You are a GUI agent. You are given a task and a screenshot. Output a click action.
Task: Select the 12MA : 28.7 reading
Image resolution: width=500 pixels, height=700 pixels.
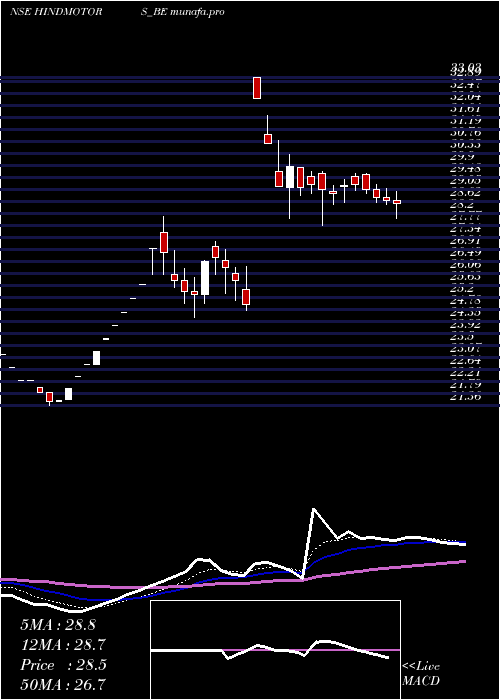click(63, 645)
